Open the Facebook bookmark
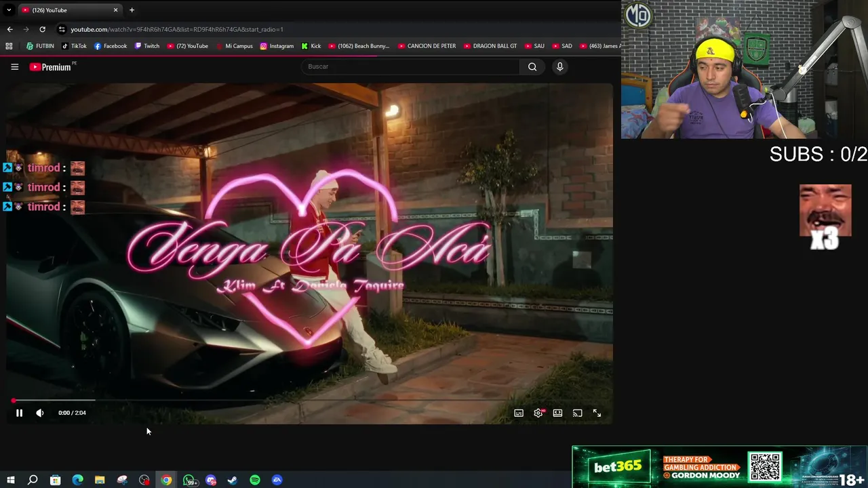The image size is (868, 488). (x=111, y=46)
